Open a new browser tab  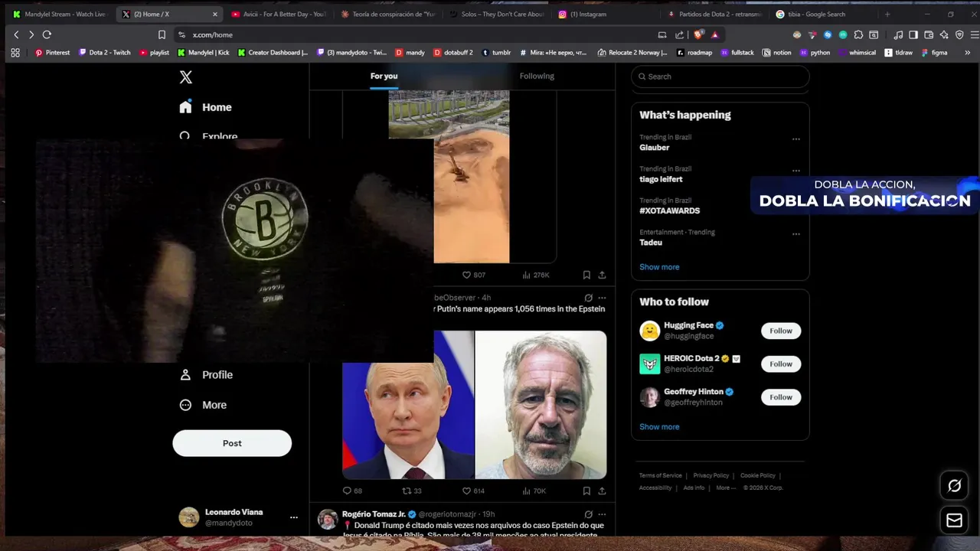[x=887, y=14]
